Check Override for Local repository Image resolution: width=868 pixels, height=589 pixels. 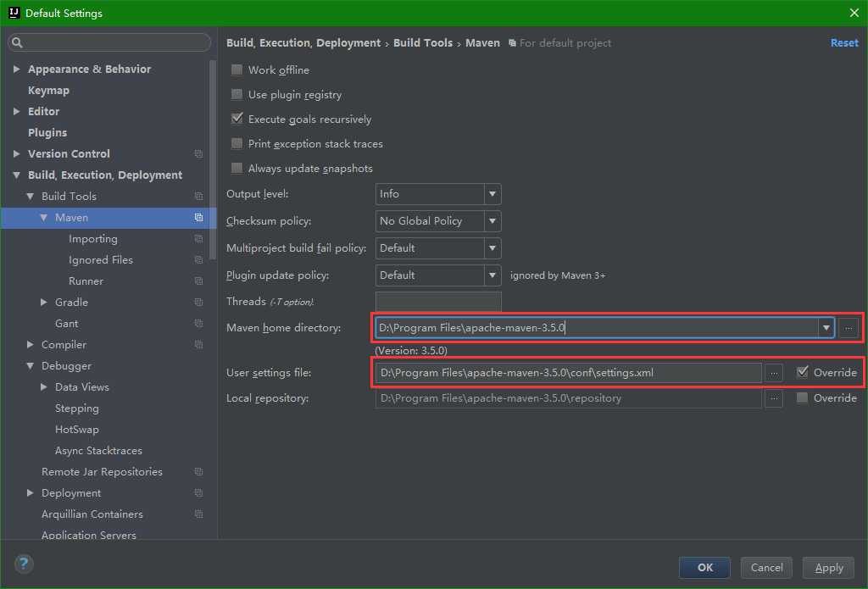pos(802,398)
